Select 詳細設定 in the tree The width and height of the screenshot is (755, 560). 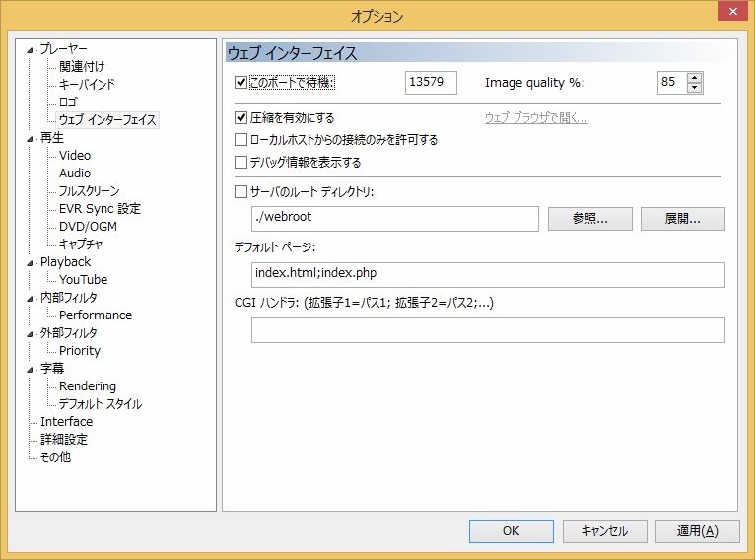63,440
